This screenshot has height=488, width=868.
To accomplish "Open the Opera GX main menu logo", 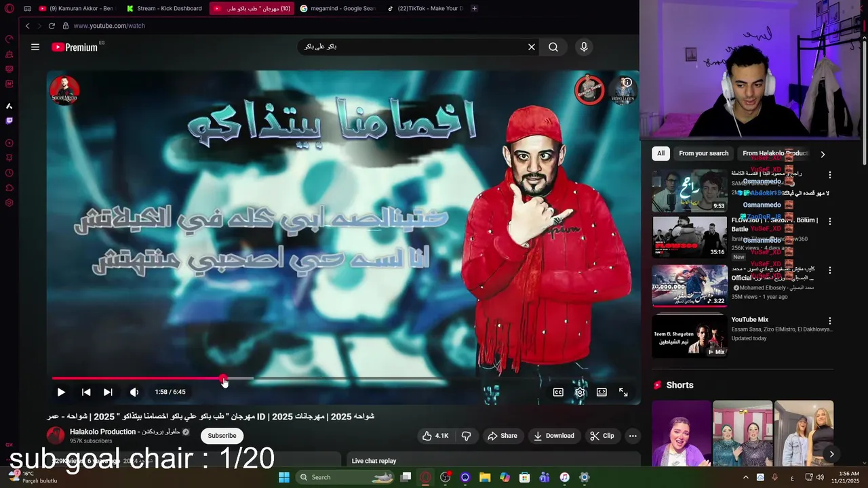I will (9, 9).
